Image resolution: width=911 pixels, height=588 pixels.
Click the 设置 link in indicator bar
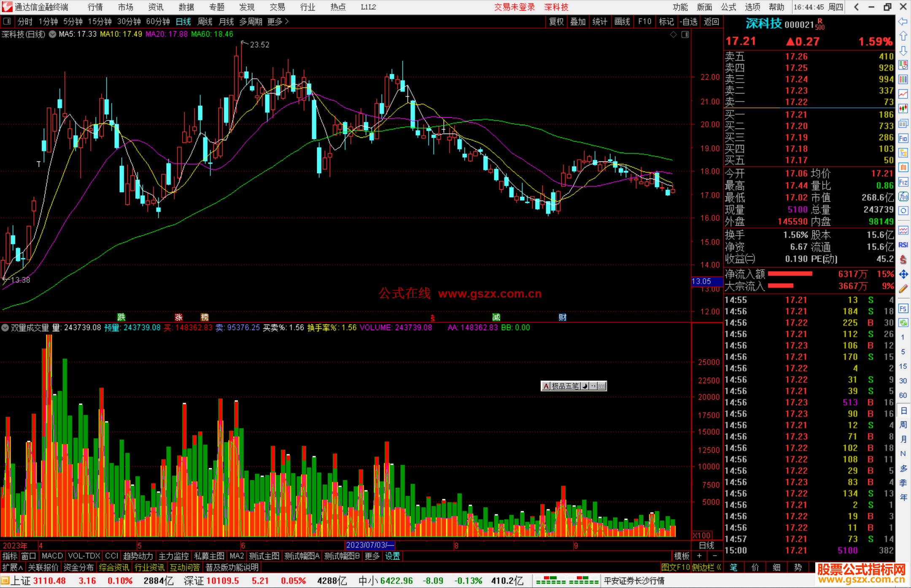(x=392, y=556)
